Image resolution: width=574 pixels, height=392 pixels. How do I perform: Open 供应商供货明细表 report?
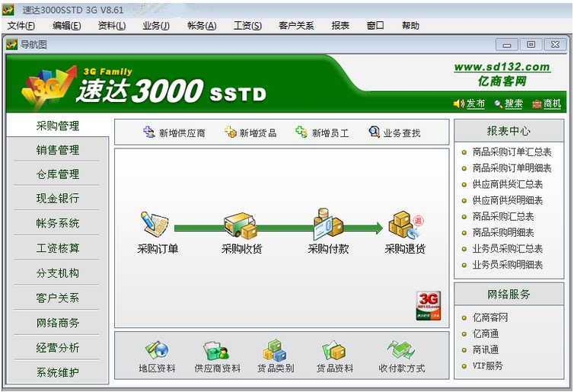[507, 200]
